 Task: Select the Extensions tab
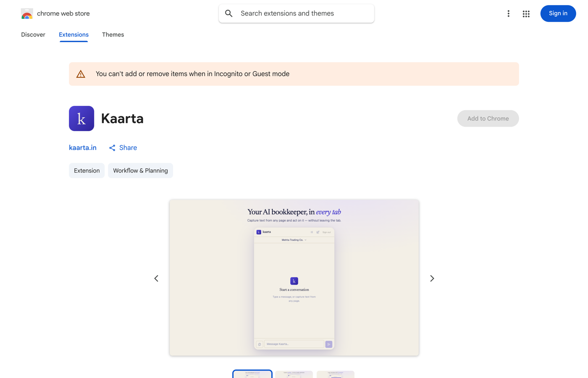pyautogui.click(x=73, y=35)
